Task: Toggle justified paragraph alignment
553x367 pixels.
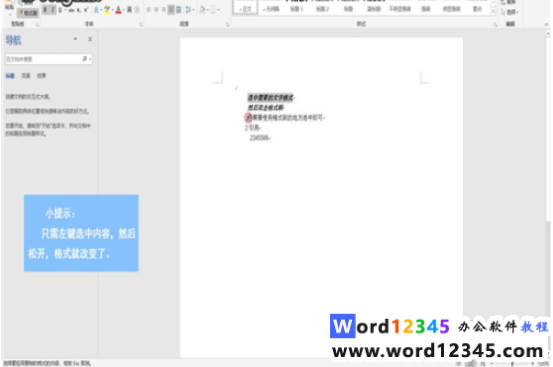Action: [171, 10]
